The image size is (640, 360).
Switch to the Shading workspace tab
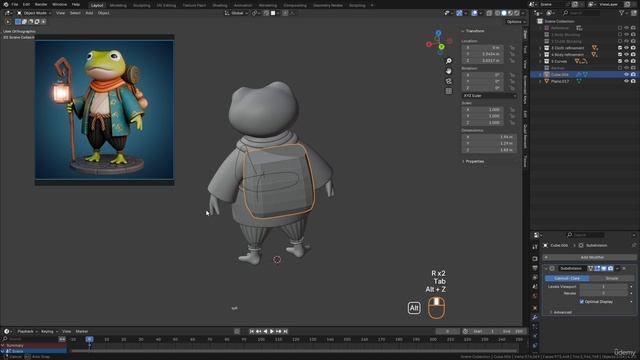coord(220,5)
